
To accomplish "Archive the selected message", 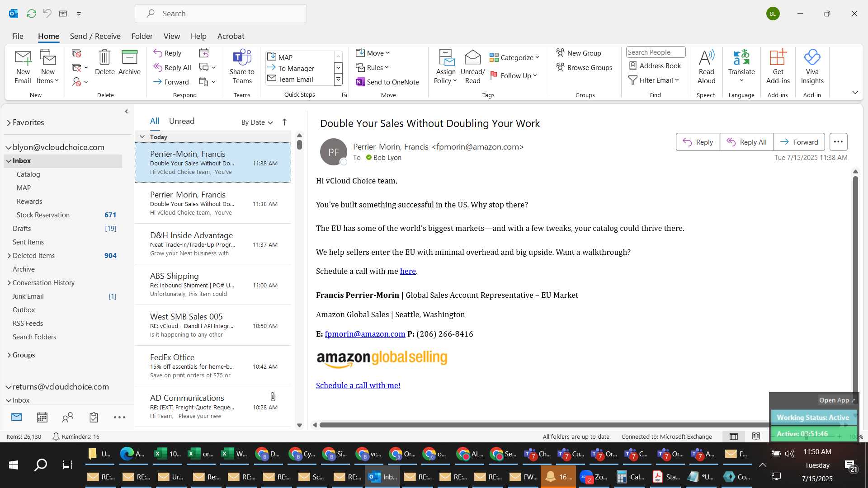I will click(129, 62).
